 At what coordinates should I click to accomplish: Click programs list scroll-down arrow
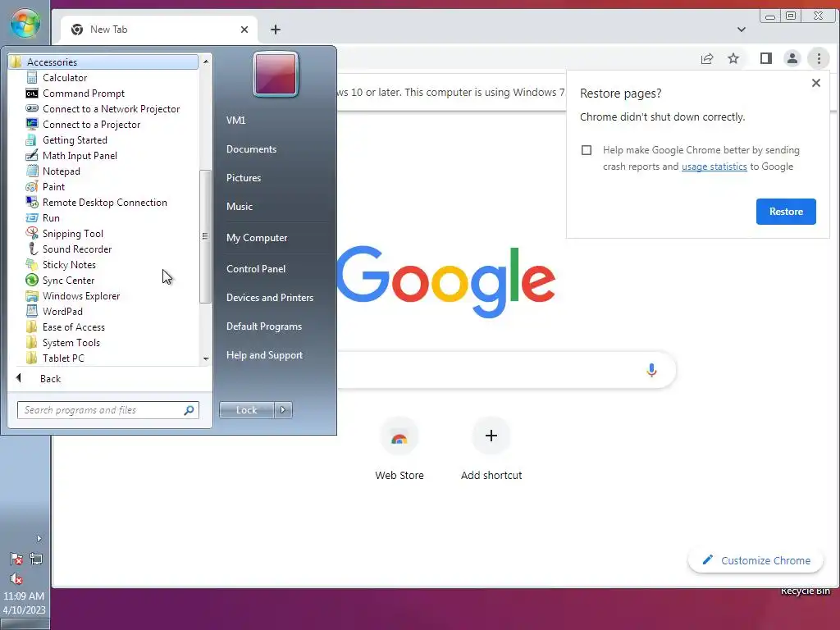pos(206,359)
